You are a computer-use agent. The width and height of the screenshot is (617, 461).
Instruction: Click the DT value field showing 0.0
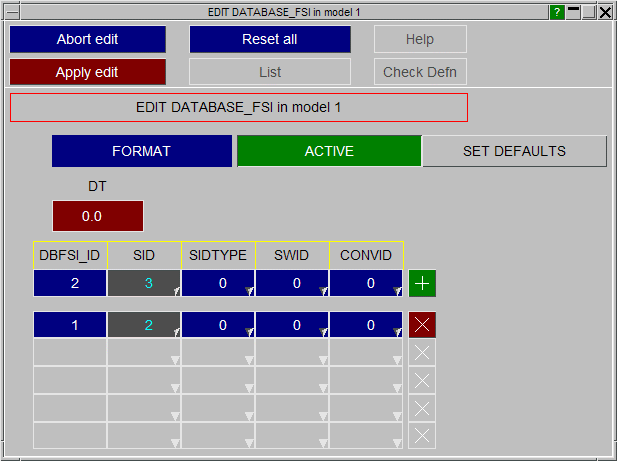tap(98, 216)
